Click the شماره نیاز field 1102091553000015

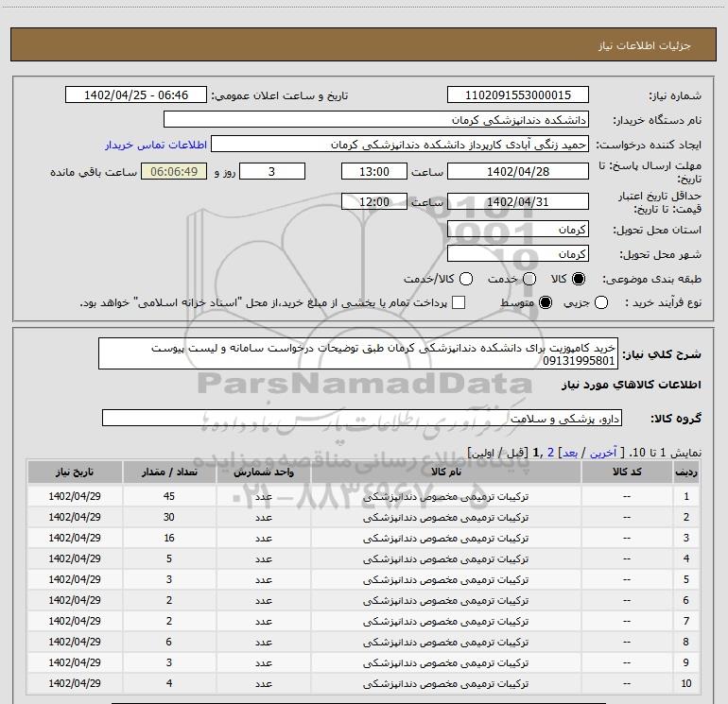pos(518,95)
